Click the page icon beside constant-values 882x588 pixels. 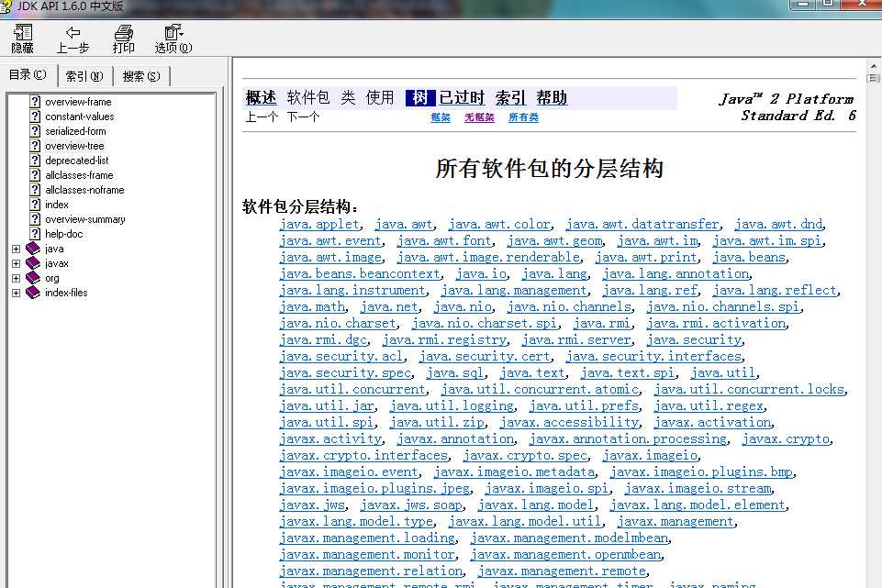tap(35, 116)
